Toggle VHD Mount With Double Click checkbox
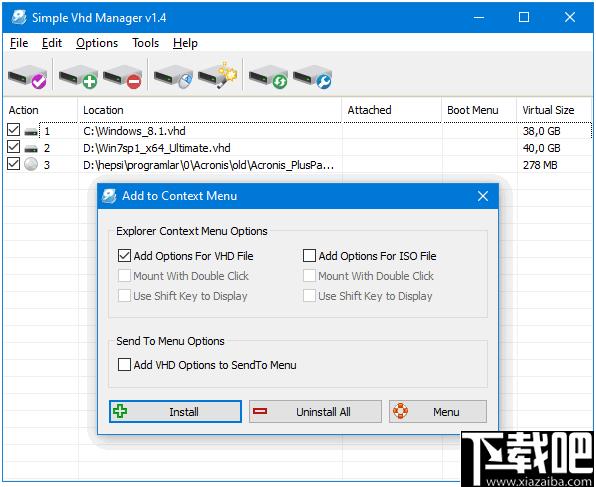The image size is (596, 487). click(124, 276)
